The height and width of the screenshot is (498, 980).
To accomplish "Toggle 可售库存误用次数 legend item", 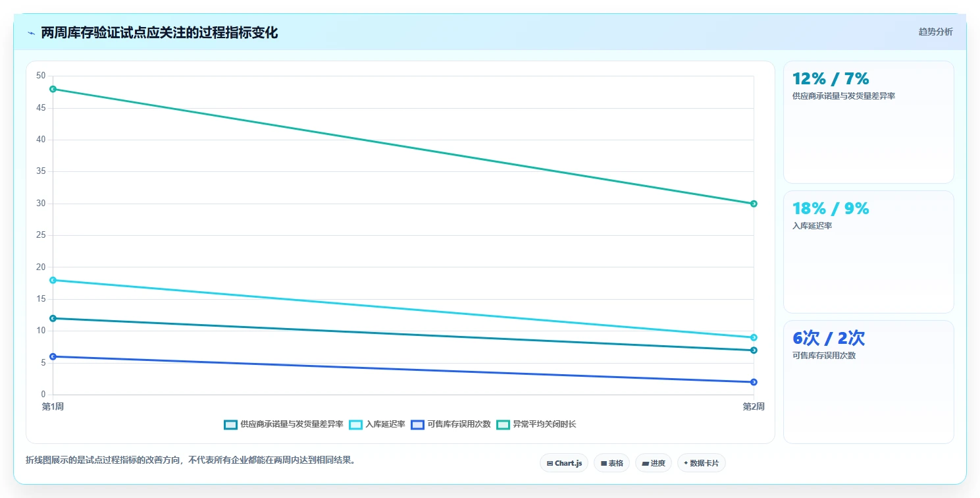I will 451,424.
